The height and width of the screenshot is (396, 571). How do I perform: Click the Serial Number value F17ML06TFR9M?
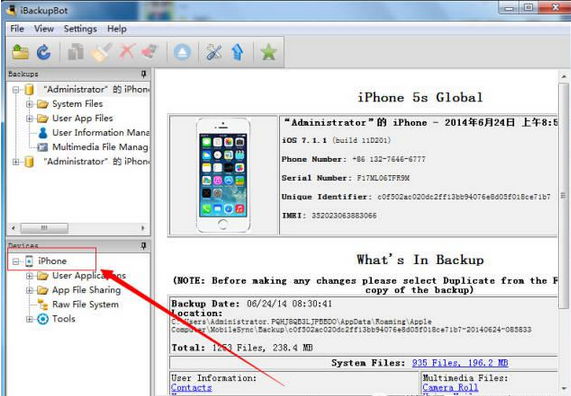(x=383, y=178)
